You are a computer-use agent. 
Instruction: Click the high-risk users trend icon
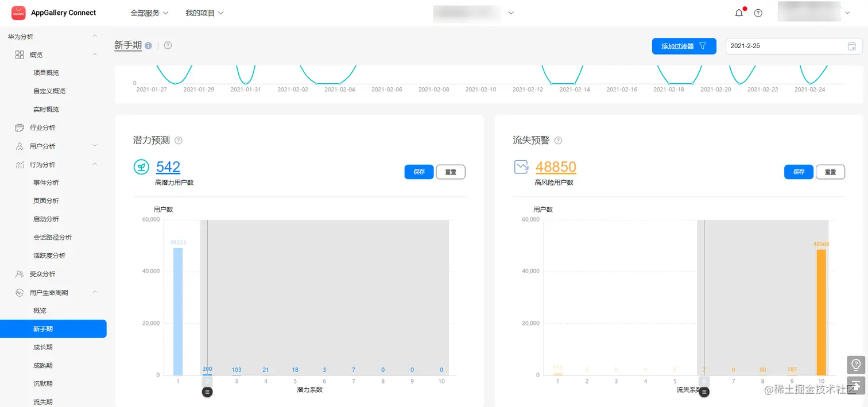coord(521,167)
